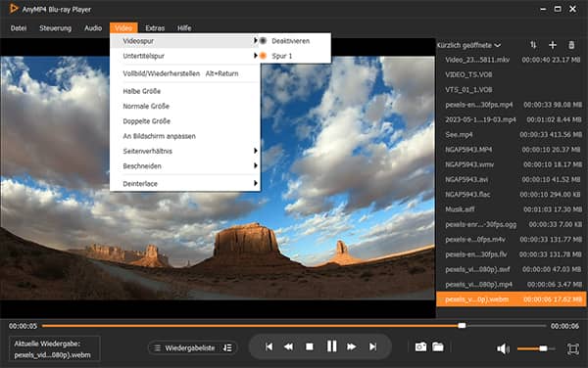Adjust the volume slider
Screen dimensions: 588x368
pos(536,348)
